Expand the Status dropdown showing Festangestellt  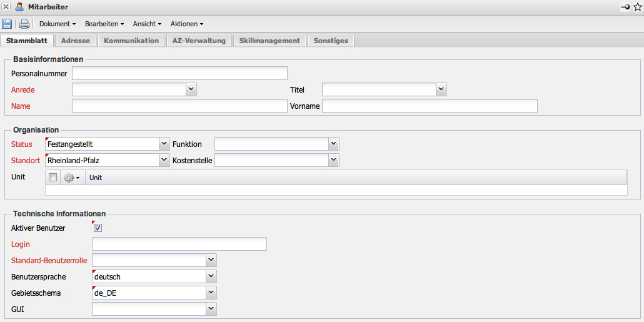[164, 144]
